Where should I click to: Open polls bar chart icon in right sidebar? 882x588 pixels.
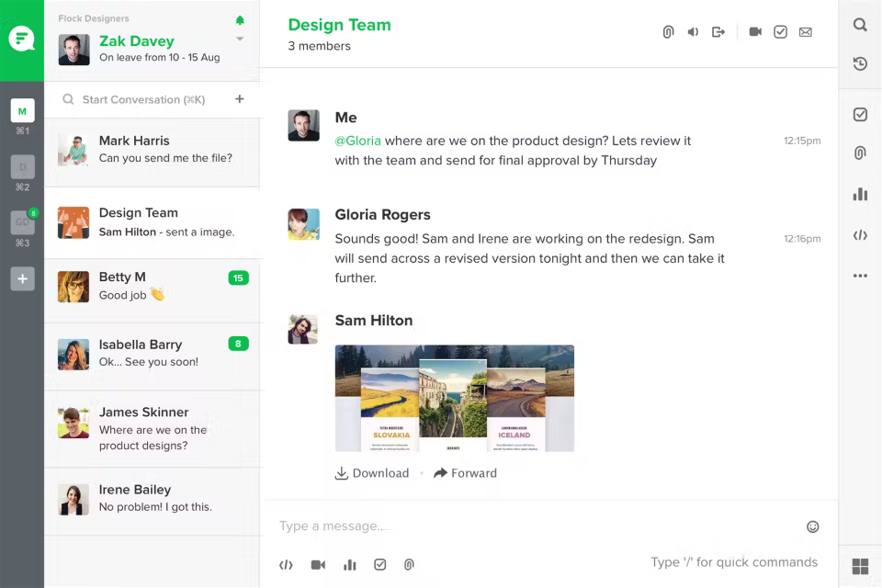(860, 194)
